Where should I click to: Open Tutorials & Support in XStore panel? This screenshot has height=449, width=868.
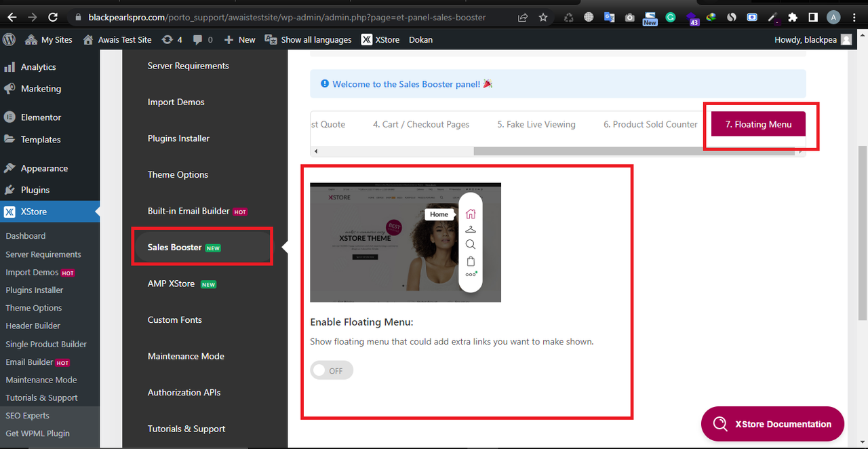click(x=186, y=429)
